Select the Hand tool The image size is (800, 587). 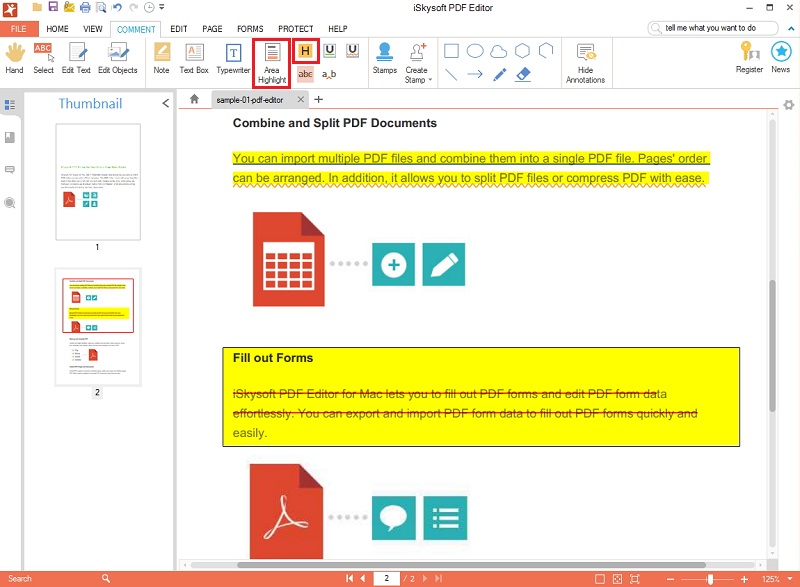(14, 62)
